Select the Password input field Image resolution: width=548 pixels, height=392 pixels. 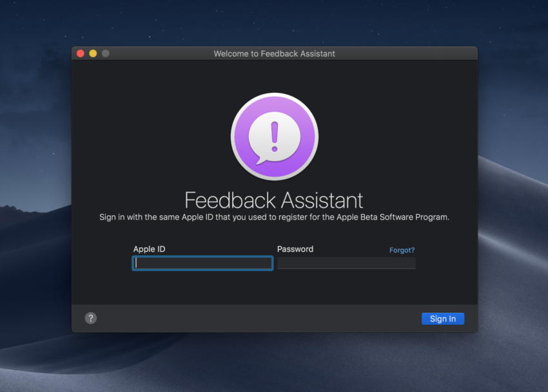pos(346,263)
